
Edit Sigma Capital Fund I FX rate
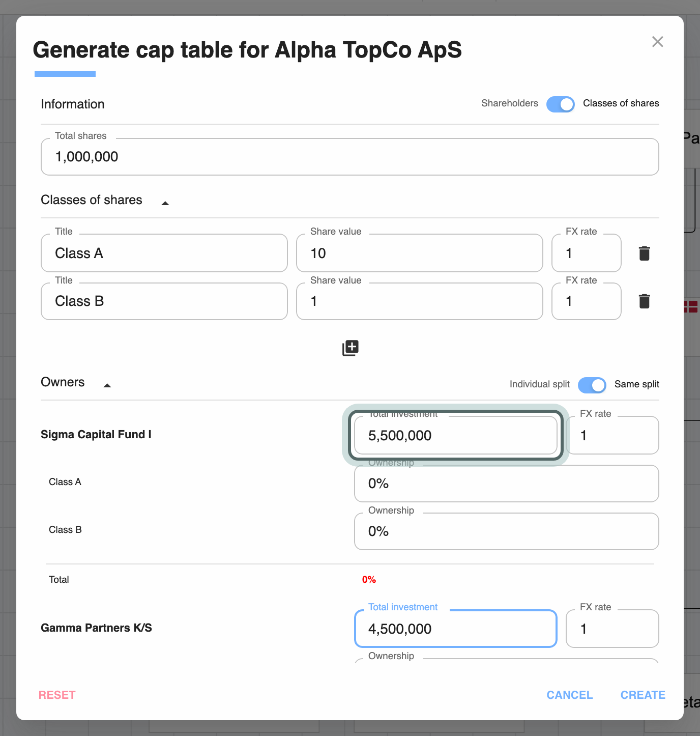point(612,435)
